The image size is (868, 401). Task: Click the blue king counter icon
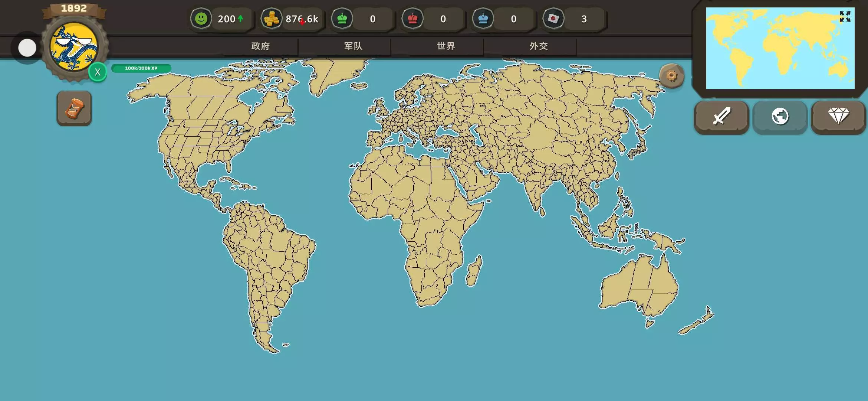483,19
